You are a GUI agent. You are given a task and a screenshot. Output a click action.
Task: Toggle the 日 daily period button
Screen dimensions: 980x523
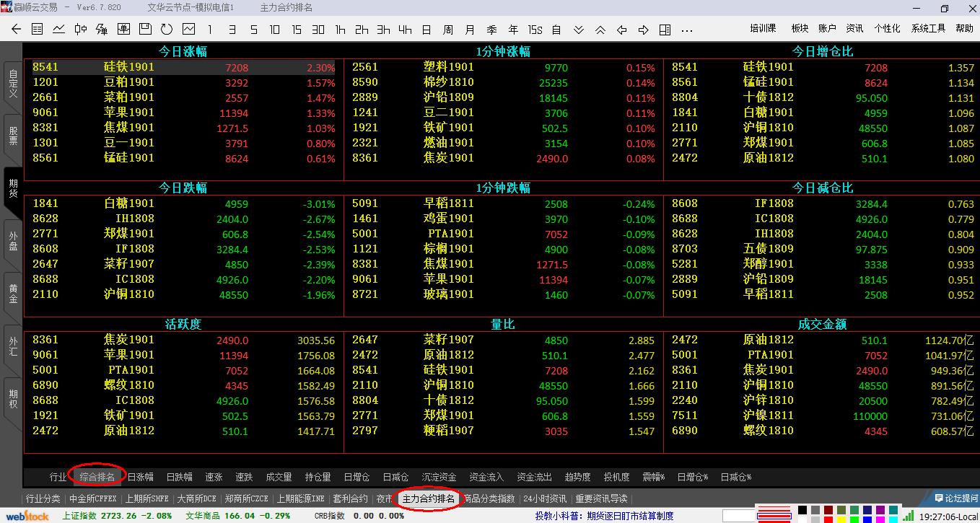[x=426, y=30]
